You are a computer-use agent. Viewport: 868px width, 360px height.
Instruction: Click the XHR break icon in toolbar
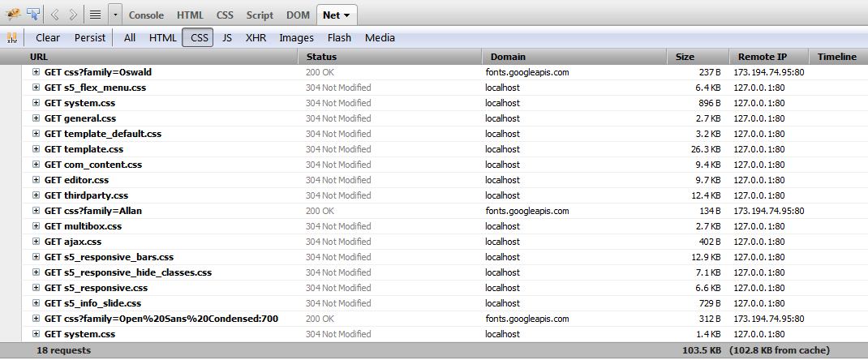tap(12, 37)
